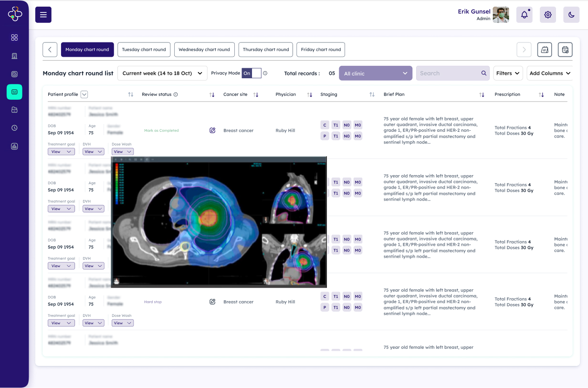The height and width of the screenshot is (388, 588).
Task: Open the settings gear icon
Action: (548, 15)
